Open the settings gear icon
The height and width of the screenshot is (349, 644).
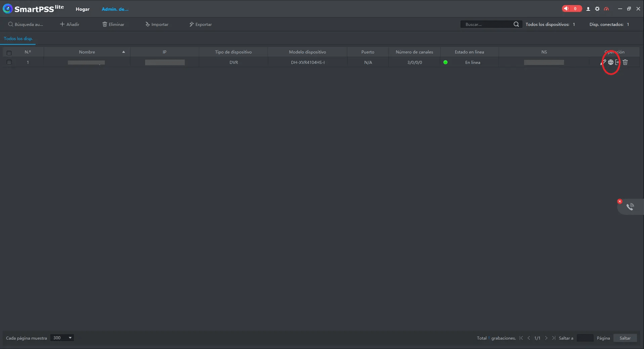[597, 9]
